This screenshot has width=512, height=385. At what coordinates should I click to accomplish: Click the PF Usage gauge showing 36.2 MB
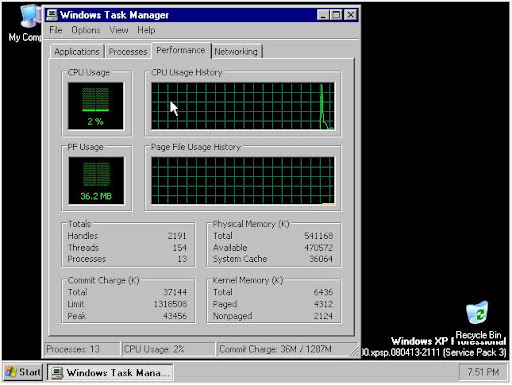pos(96,180)
